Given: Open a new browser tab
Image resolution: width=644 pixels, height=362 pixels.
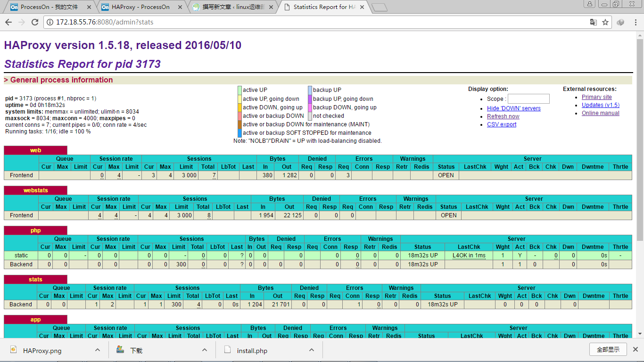Looking at the screenshot, I should (380, 8).
